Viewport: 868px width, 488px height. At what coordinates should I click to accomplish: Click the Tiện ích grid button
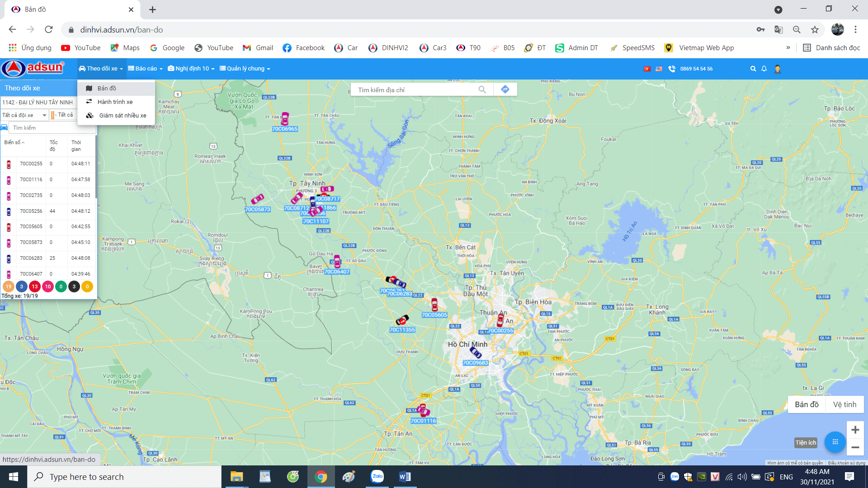[835, 442]
